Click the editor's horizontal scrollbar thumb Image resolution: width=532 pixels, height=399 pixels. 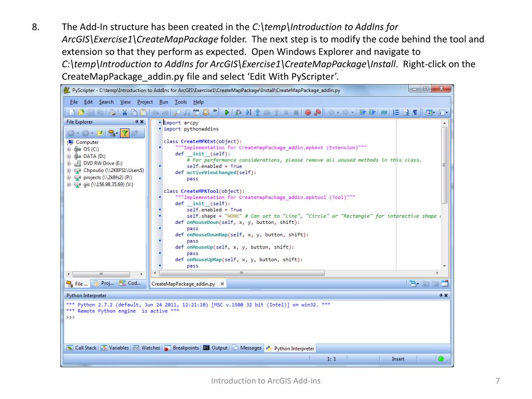(242, 273)
